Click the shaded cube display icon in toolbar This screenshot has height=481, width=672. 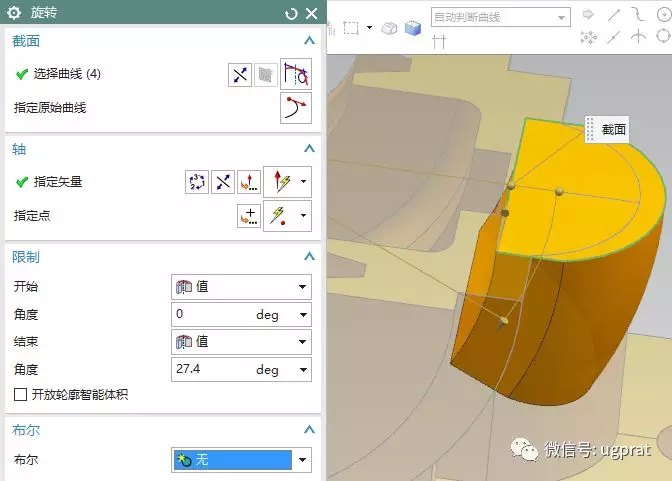point(412,29)
